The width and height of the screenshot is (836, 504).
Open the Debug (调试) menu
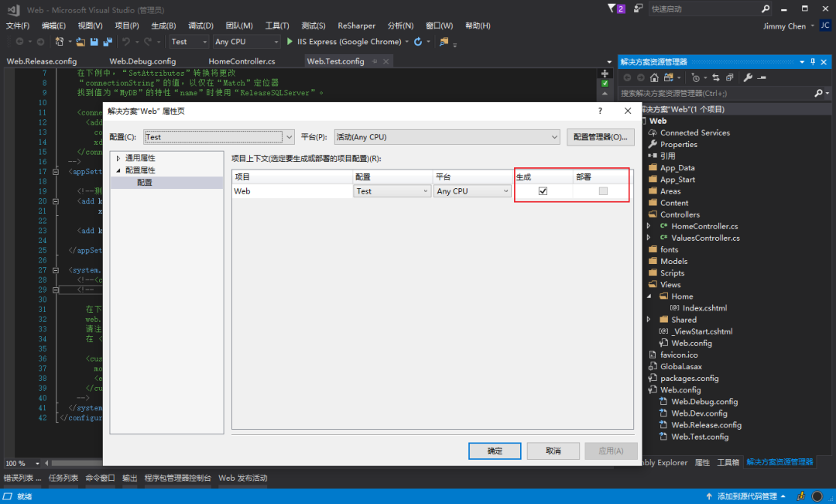[200, 26]
